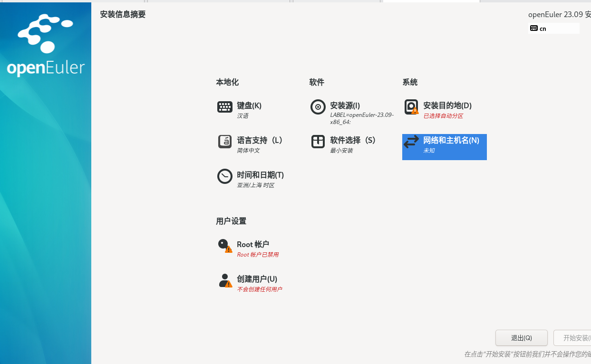The width and height of the screenshot is (591, 364).
Task: Open 安装源(I) settings label
Action: [345, 105]
